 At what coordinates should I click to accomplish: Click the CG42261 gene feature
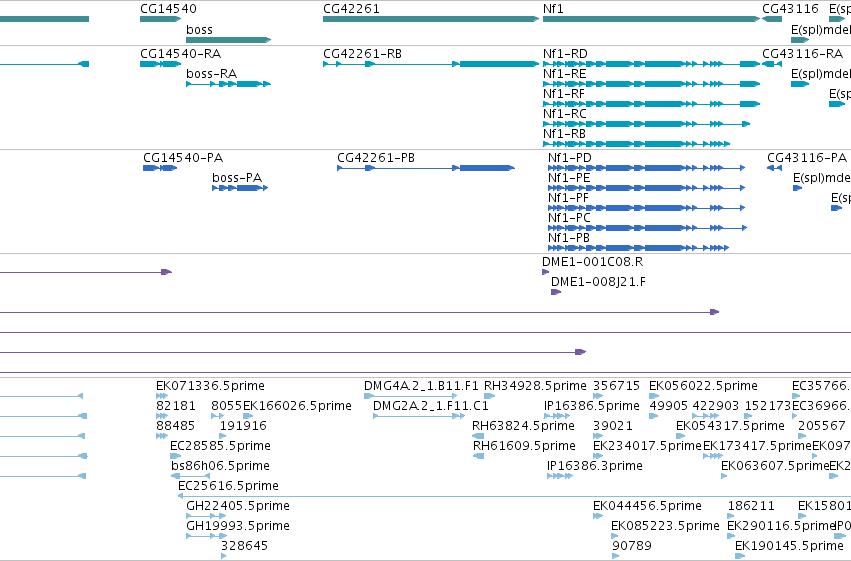[x=431, y=19]
